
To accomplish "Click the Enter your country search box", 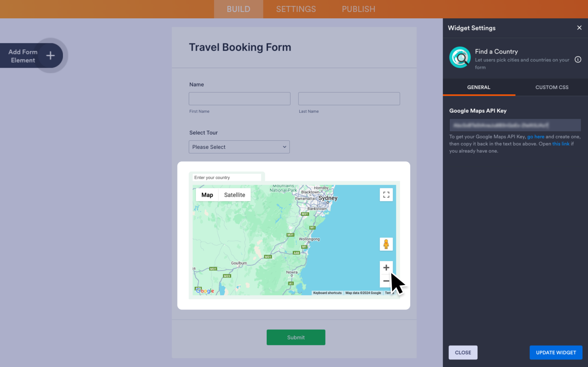I will pos(227,178).
